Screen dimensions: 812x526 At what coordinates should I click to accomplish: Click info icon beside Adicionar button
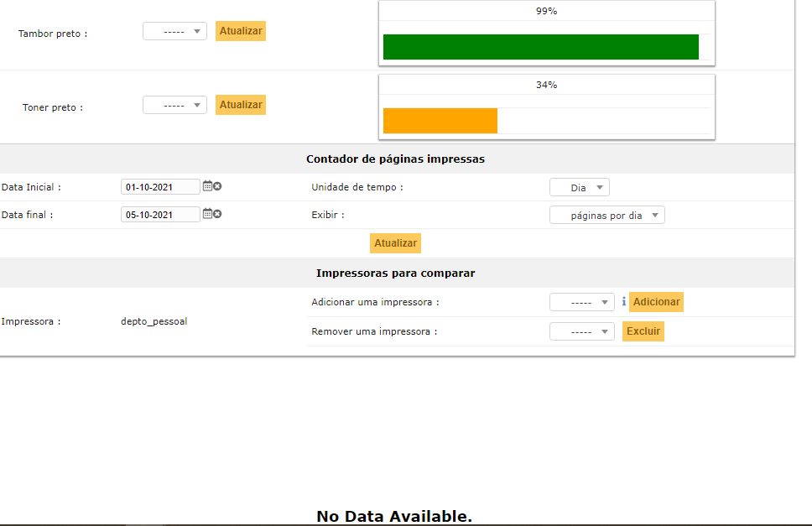623,301
